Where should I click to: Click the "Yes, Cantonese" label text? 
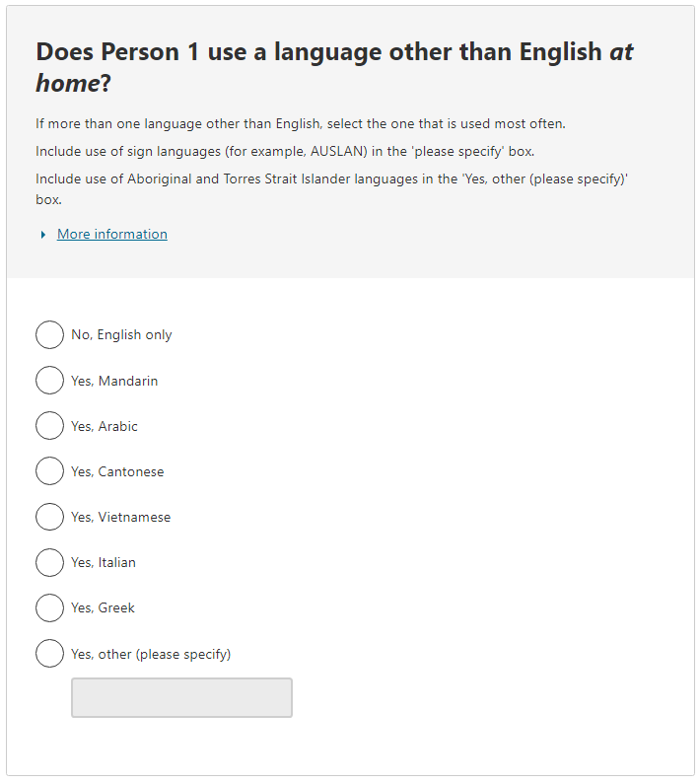(x=117, y=471)
